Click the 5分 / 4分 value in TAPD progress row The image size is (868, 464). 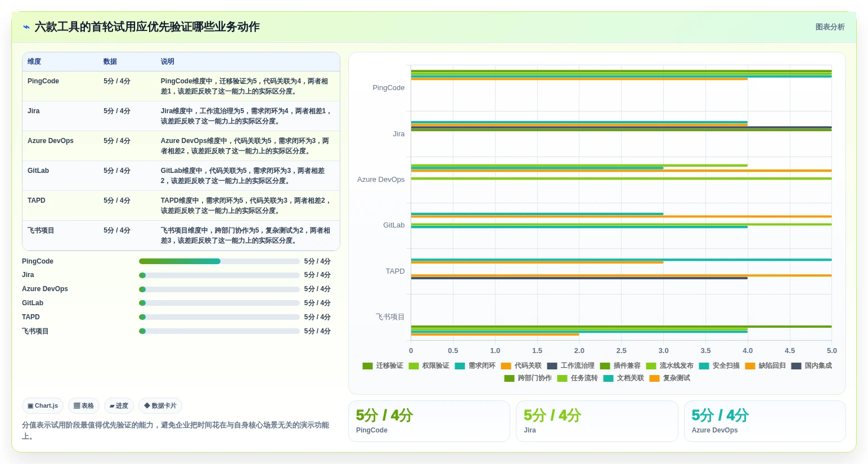[x=317, y=317]
